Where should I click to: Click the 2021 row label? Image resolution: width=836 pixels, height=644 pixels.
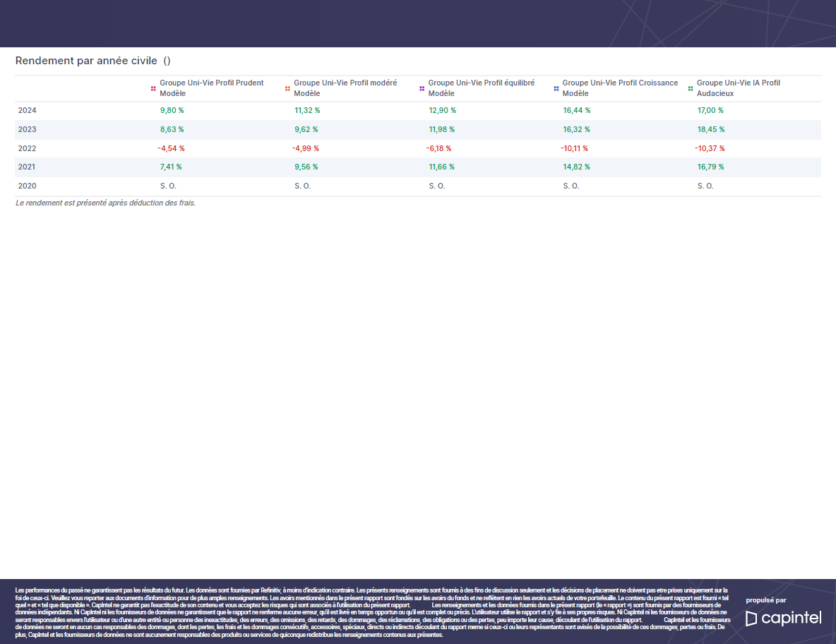pos(27,167)
